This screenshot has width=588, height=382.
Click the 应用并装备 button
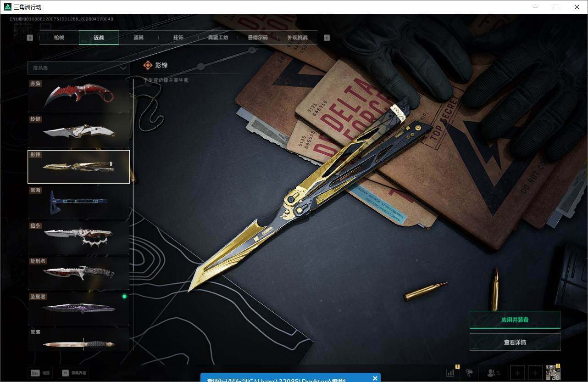(x=515, y=320)
